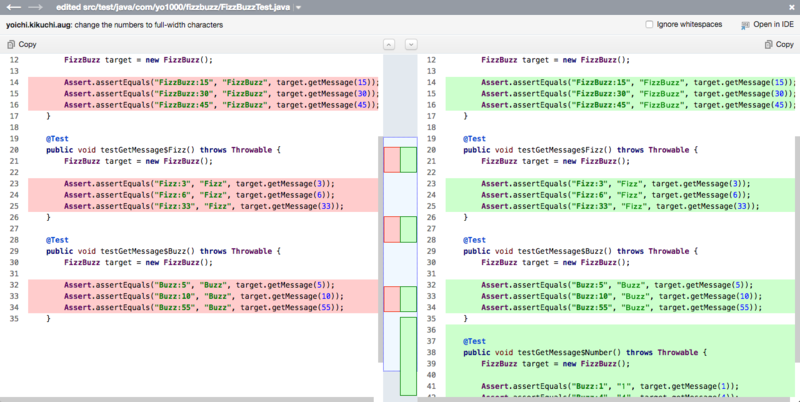Enable the Ignore whitespaces checkbox

pos(649,24)
